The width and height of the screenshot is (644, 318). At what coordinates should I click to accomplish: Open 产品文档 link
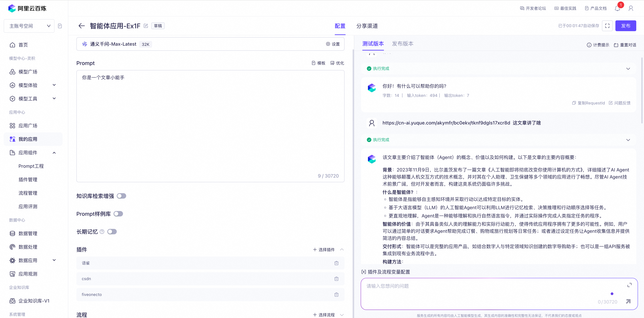point(596,9)
